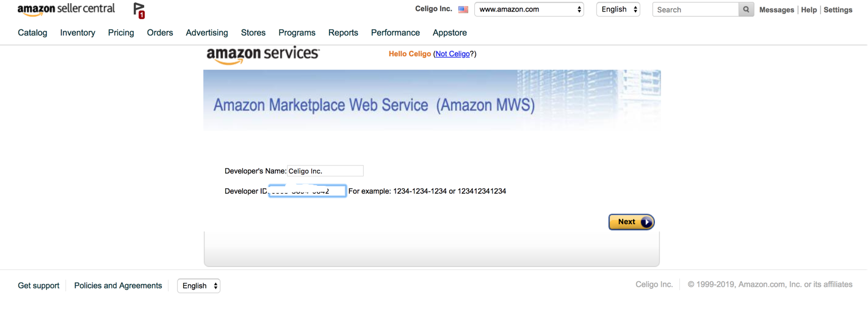Click the 1999-2019 Amazon.com copyright text
This screenshot has height=322, width=868.
pyautogui.click(x=770, y=285)
